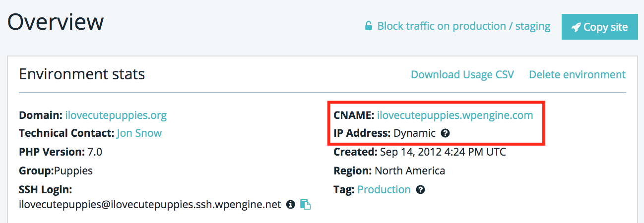644x223 pixels.
Task: Click the North America region value
Action: (410, 171)
